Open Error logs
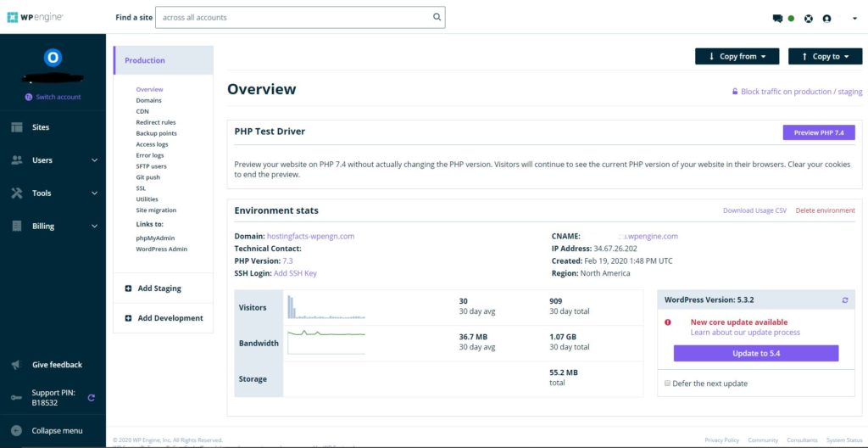 click(150, 155)
